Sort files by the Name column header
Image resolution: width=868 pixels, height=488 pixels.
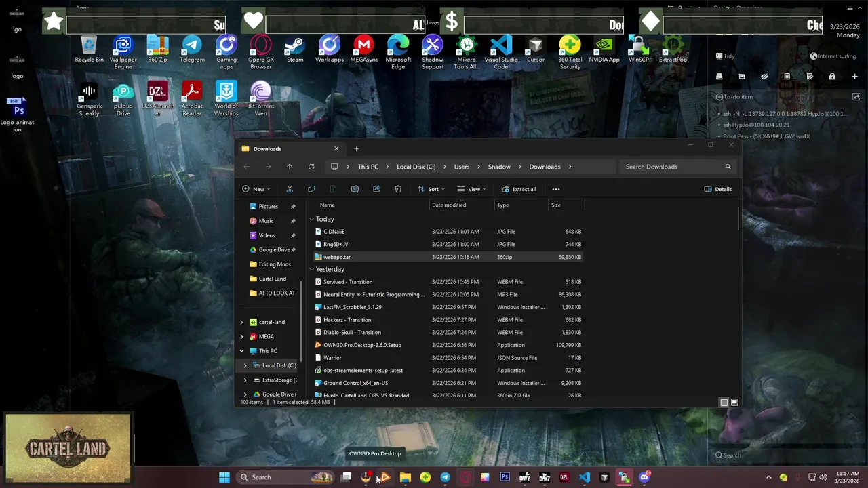click(x=327, y=205)
